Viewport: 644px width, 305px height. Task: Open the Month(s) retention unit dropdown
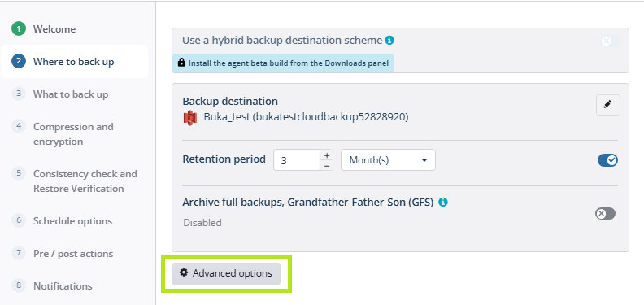pos(388,160)
